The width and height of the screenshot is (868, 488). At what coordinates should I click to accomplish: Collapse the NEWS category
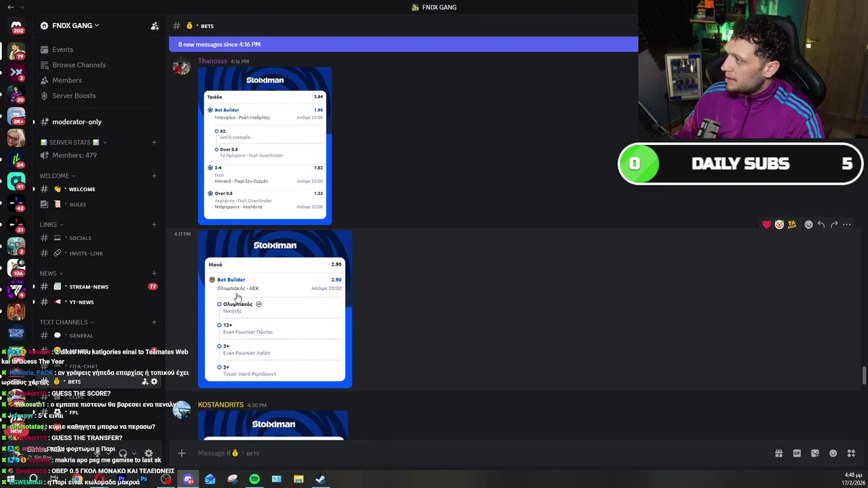pyautogui.click(x=51, y=273)
